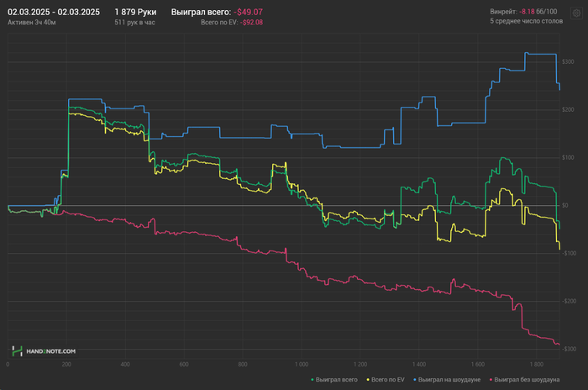Click the '-$300' y-axis label
The height and width of the screenshot is (390, 588).
tap(569, 349)
